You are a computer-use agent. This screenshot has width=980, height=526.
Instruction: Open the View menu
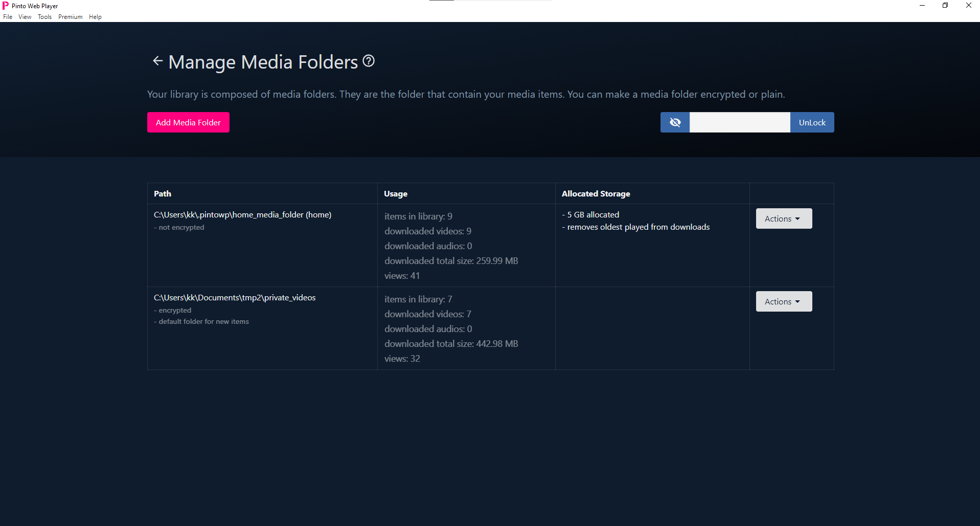click(25, 16)
